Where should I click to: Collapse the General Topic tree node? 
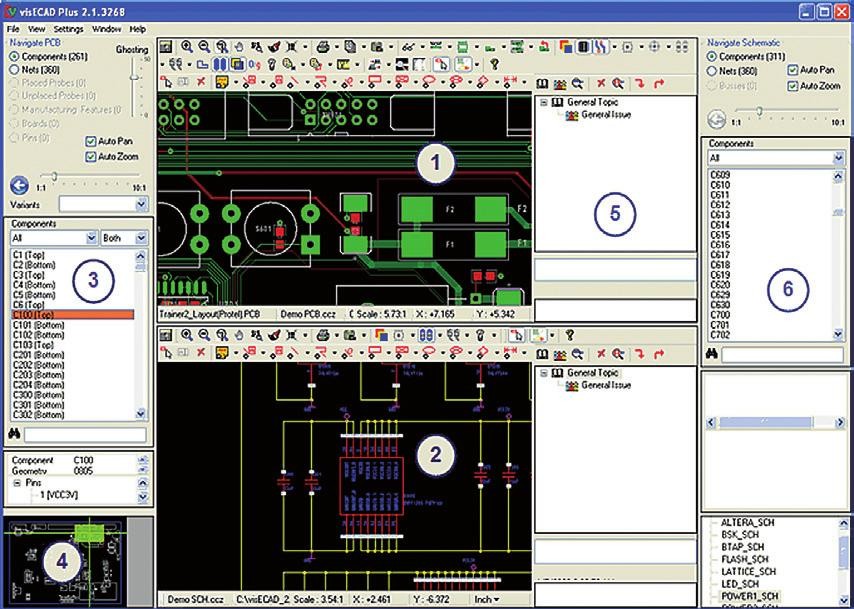pos(543,102)
